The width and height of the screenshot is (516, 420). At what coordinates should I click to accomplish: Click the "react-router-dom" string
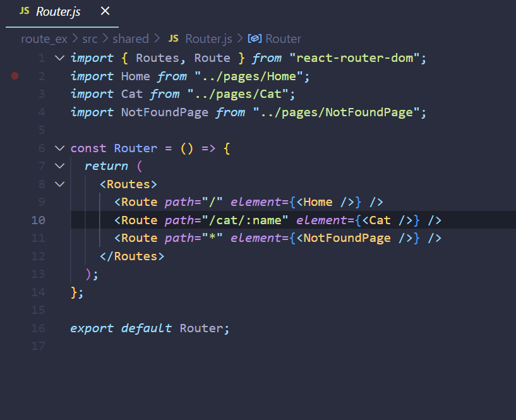354,58
